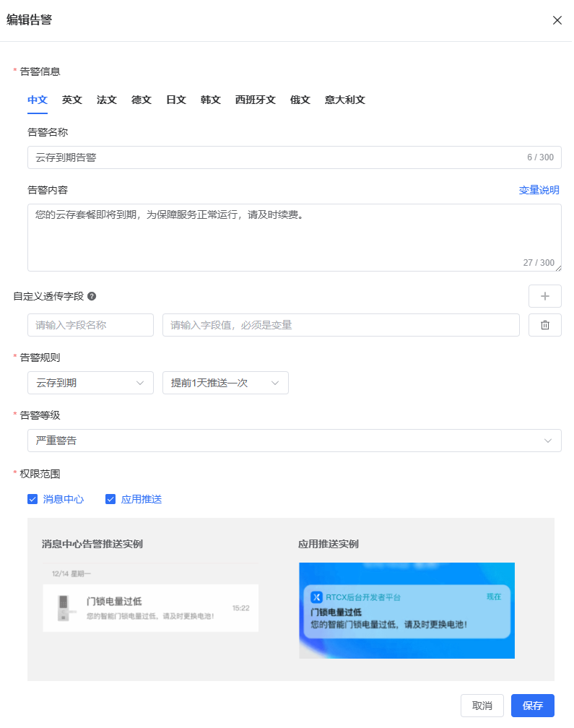This screenshot has height=728, width=574.
Task: Click the 门锁电量过低 message card title
Action: [114, 601]
